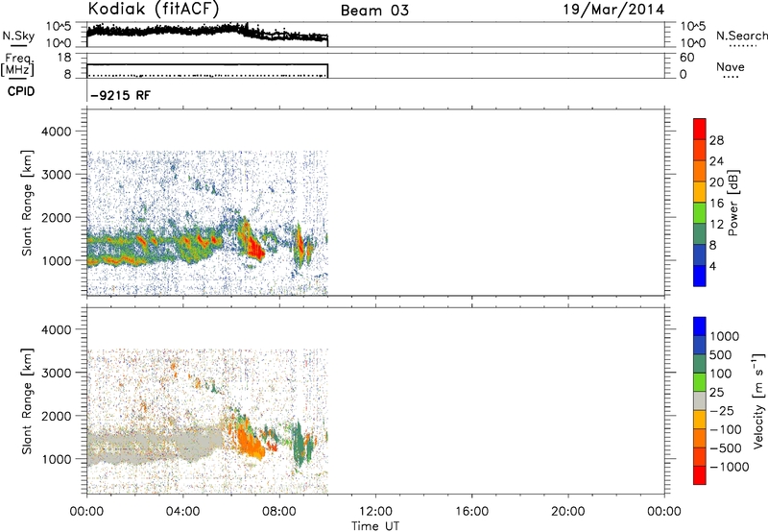Click the "2000" tick of power panel
Screen dimensions: 768x532
[x=57, y=217]
